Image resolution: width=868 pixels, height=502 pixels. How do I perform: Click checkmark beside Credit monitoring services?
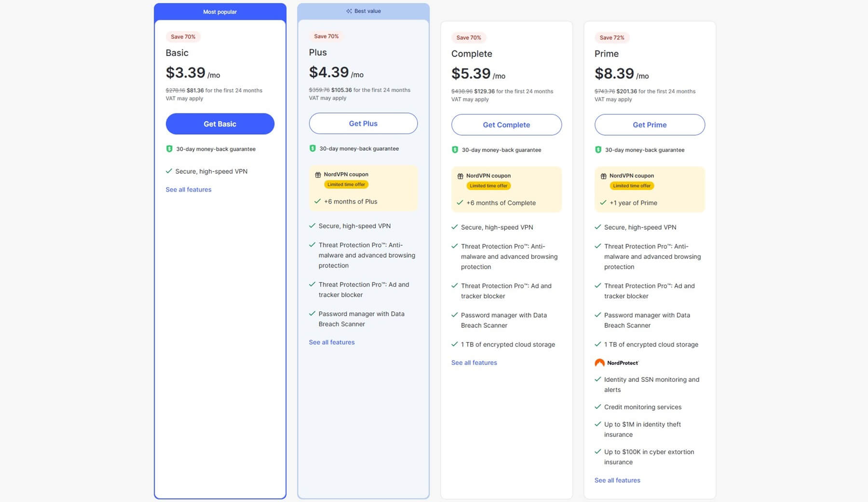tap(597, 407)
